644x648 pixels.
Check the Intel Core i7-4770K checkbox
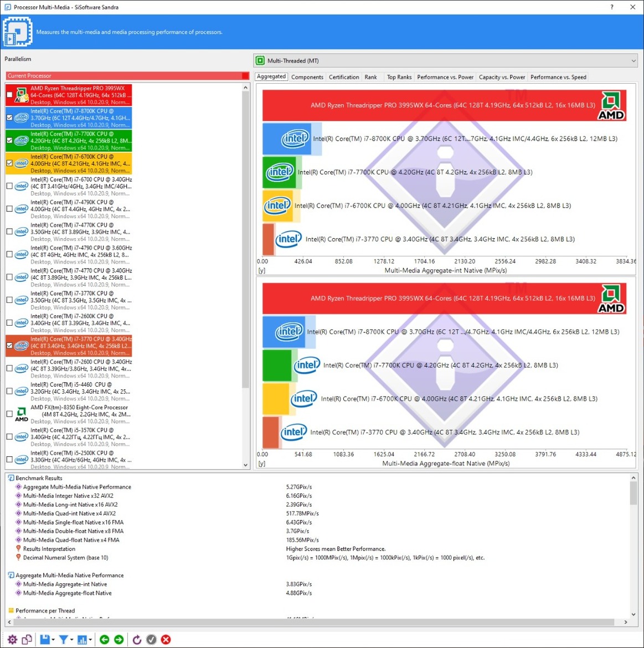(x=9, y=232)
